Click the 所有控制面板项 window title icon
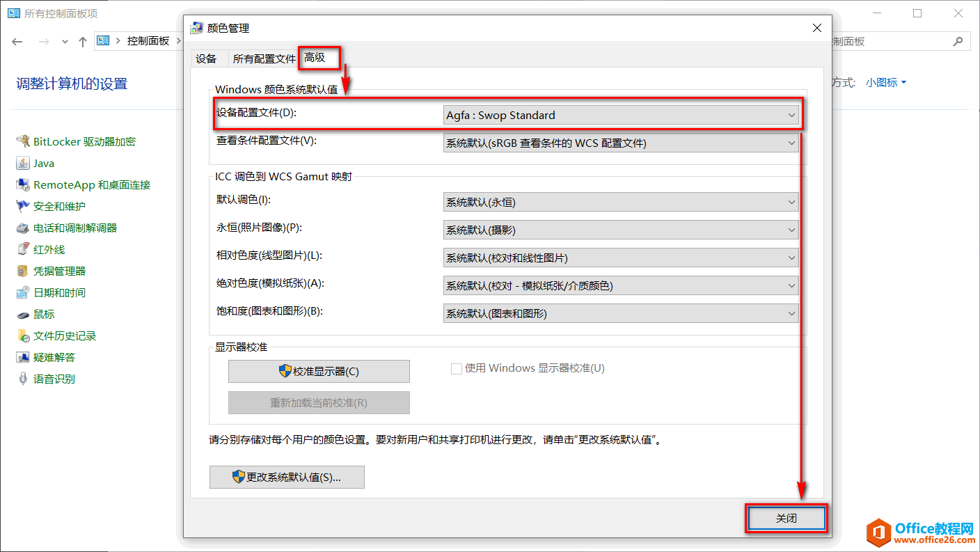The image size is (980, 552). coord(13,13)
